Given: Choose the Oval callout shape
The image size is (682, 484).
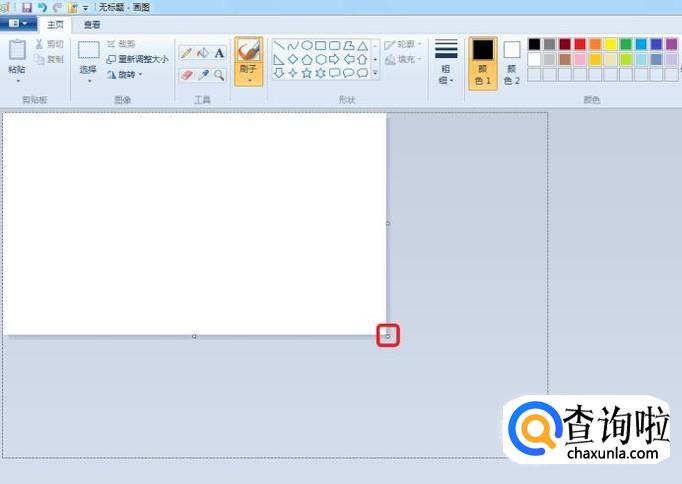Looking at the screenshot, I should 348,73.
